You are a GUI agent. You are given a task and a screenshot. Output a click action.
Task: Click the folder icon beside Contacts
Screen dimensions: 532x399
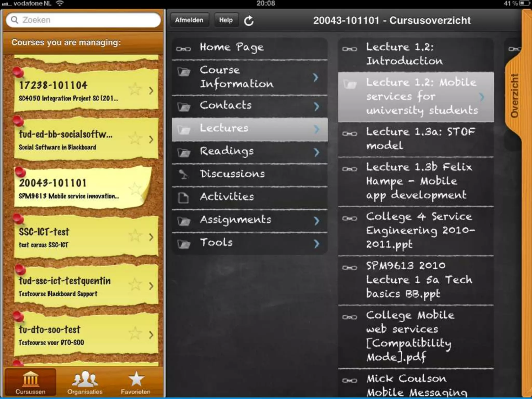(184, 107)
